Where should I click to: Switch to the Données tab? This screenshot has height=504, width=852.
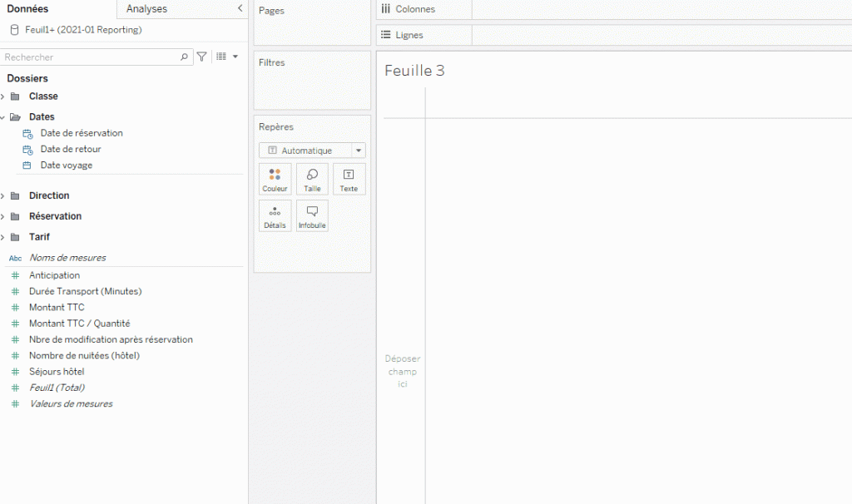[x=27, y=8]
